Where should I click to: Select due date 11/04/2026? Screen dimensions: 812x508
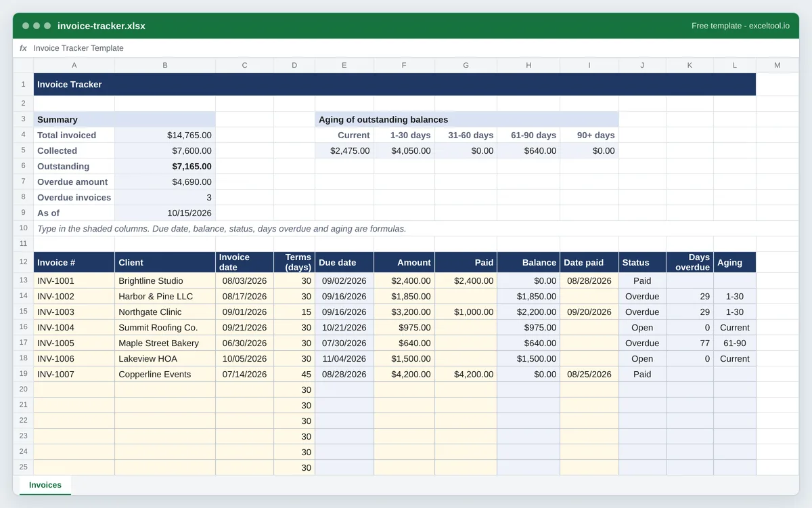point(344,358)
